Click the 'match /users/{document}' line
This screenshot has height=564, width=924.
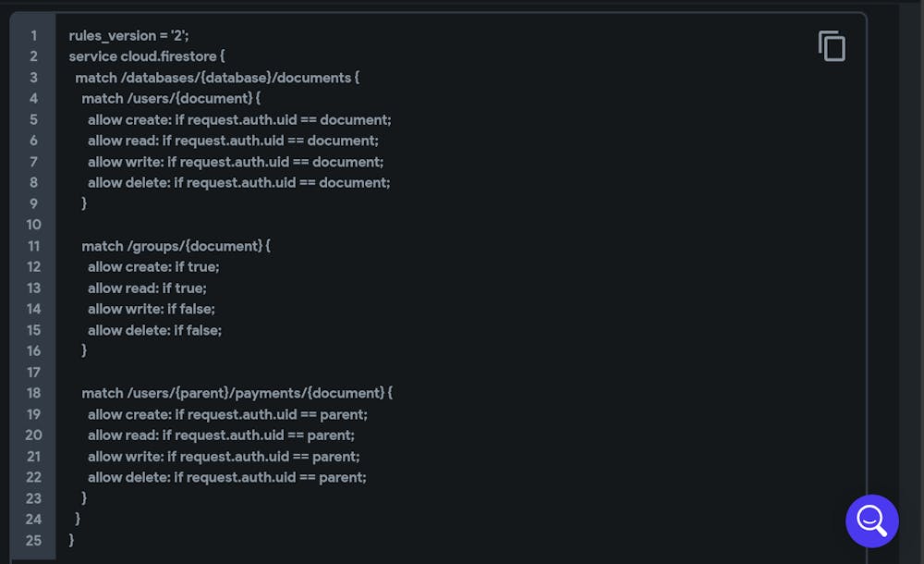[x=171, y=99]
